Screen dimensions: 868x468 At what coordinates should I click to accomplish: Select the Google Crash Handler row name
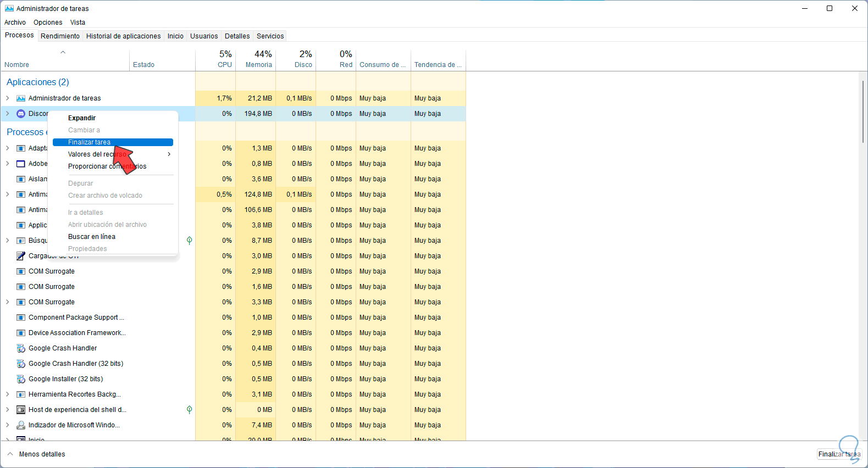point(63,348)
